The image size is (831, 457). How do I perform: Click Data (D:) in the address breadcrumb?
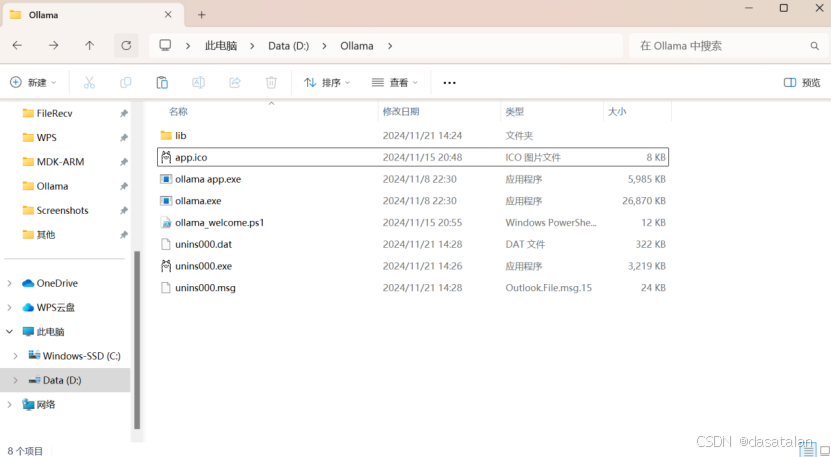pos(288,46)
